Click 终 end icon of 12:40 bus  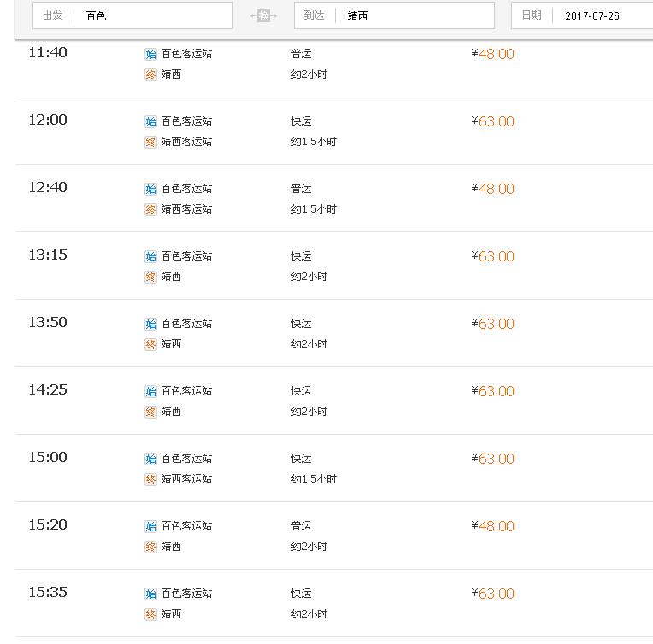(x=150, y=209)
